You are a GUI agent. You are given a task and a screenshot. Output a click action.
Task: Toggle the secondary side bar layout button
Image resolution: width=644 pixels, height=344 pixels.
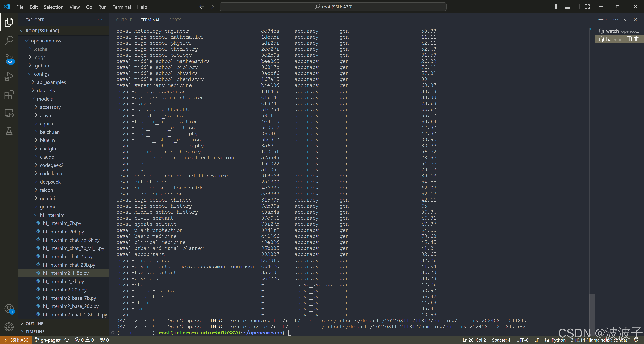577,7
